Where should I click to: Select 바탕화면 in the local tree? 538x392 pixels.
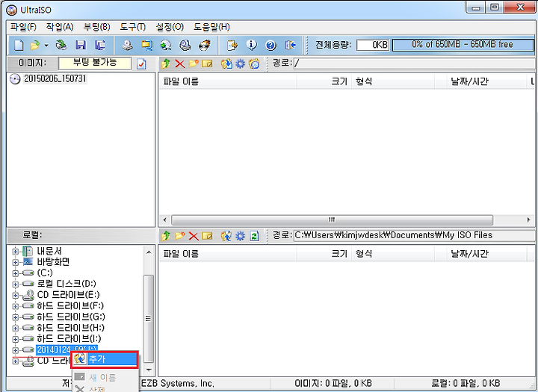[x=53, y=262]
